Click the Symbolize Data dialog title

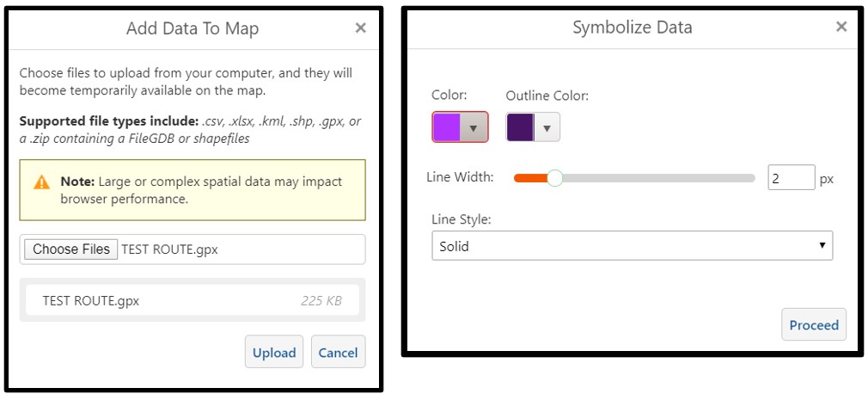[632, 28]
